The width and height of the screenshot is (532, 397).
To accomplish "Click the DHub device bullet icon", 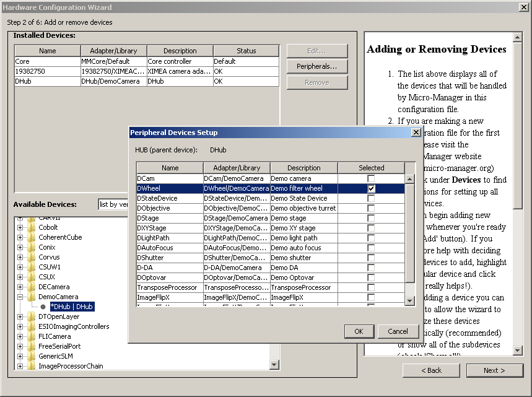I will [x=43, y=307].
